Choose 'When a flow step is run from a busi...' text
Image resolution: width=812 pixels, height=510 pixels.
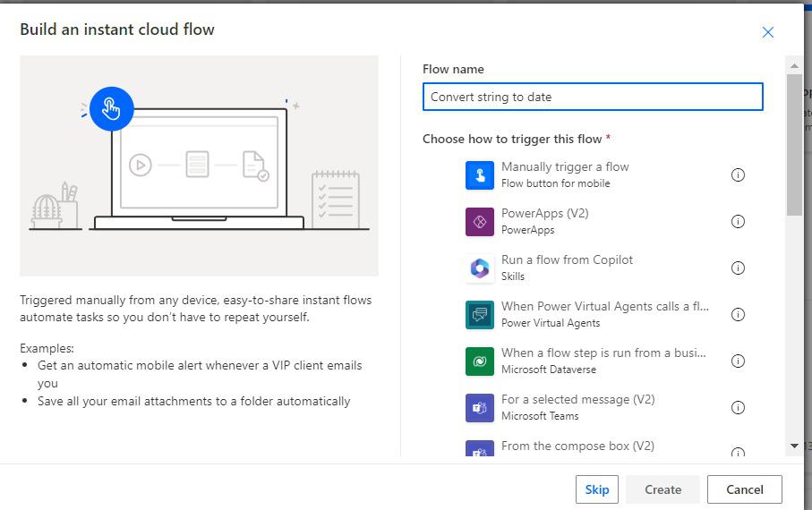(x=603, y=353)
